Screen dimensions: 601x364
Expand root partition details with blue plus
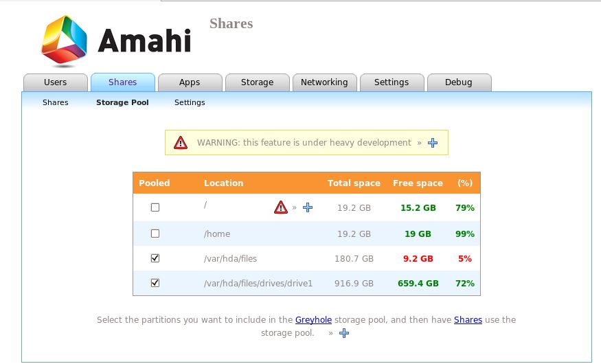pyautogui.click(x=308, y=207)
